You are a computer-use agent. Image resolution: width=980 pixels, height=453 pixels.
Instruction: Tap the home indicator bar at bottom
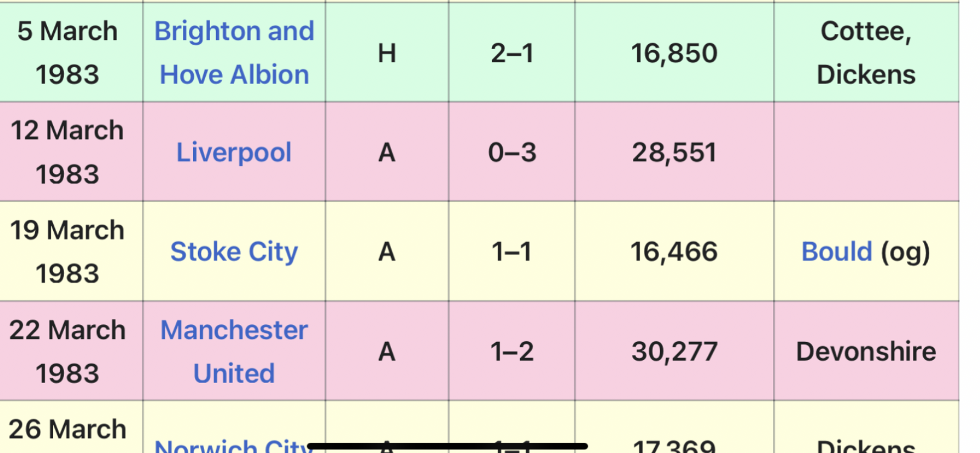tap(447, 446)
